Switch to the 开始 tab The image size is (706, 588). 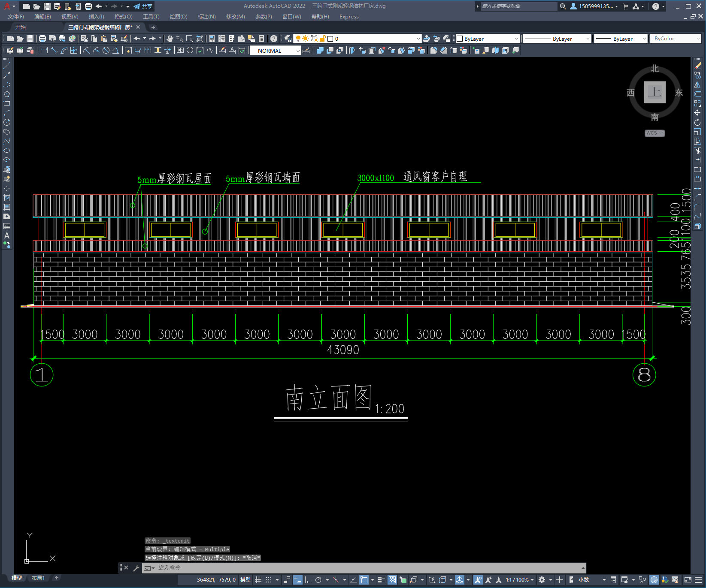[21, 27]
